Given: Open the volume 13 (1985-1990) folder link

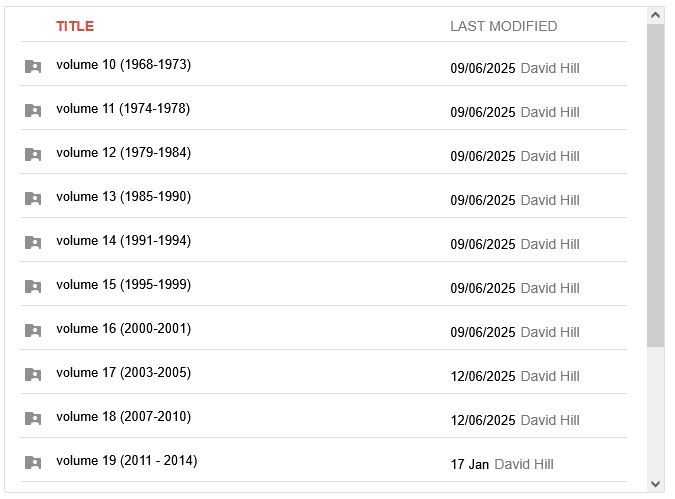Looking at the screenshot, I should pyautogui.click(x=123, y=197).
